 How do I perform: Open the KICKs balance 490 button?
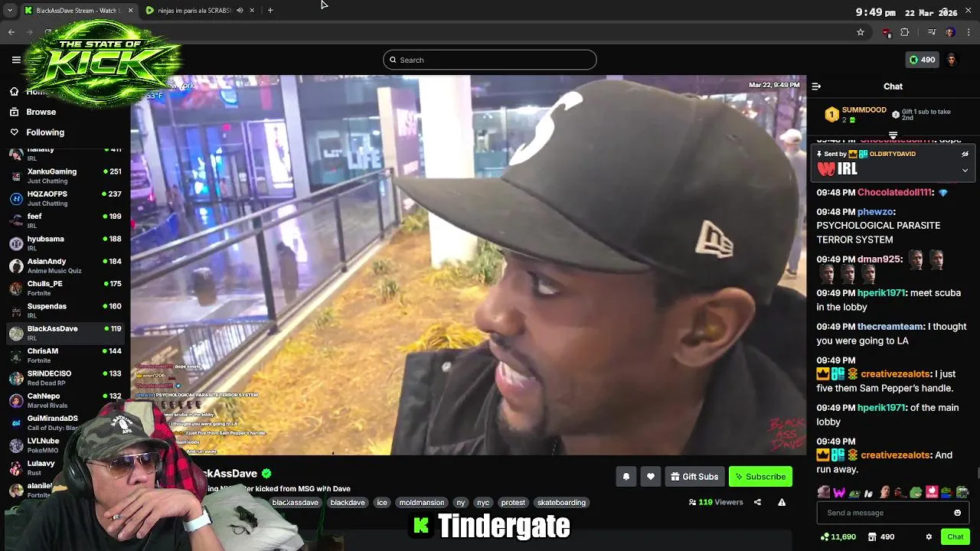point(922,60)
